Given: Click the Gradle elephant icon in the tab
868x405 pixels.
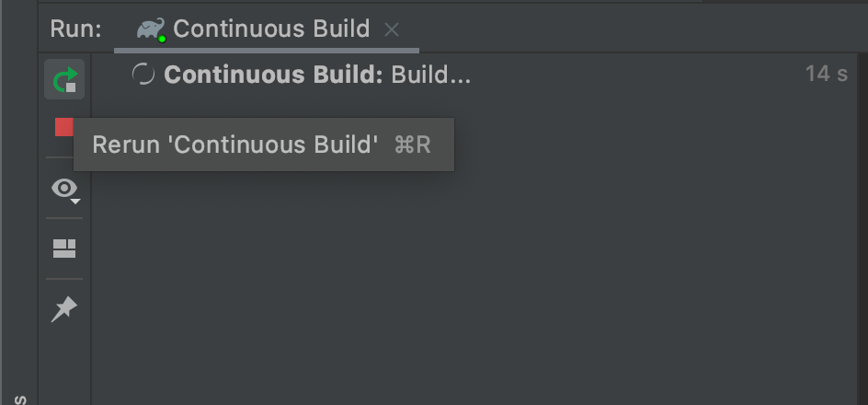Looking at the screenshot, I should coord(151,29).
